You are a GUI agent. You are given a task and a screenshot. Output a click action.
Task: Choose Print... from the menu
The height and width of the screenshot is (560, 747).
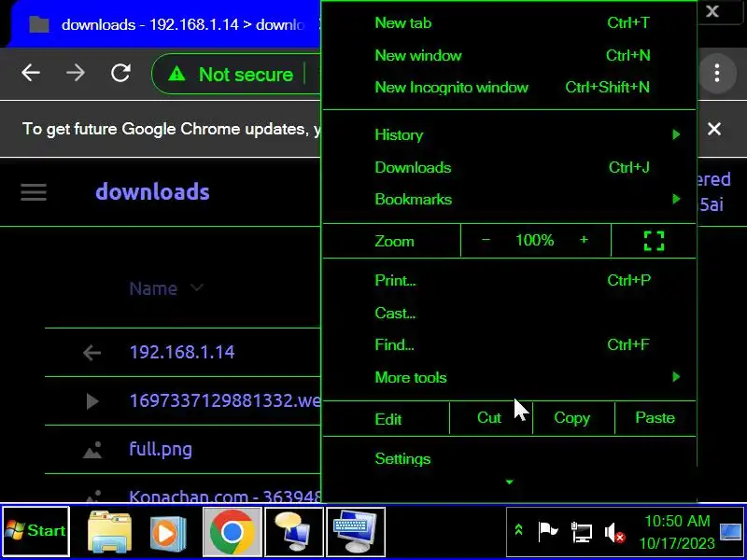coord(509,281)
